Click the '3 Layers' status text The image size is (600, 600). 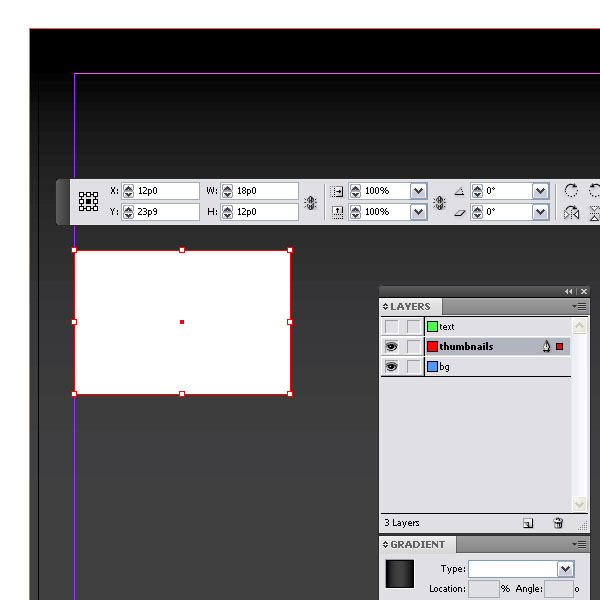pyautogui.click(x=402, y=523)
